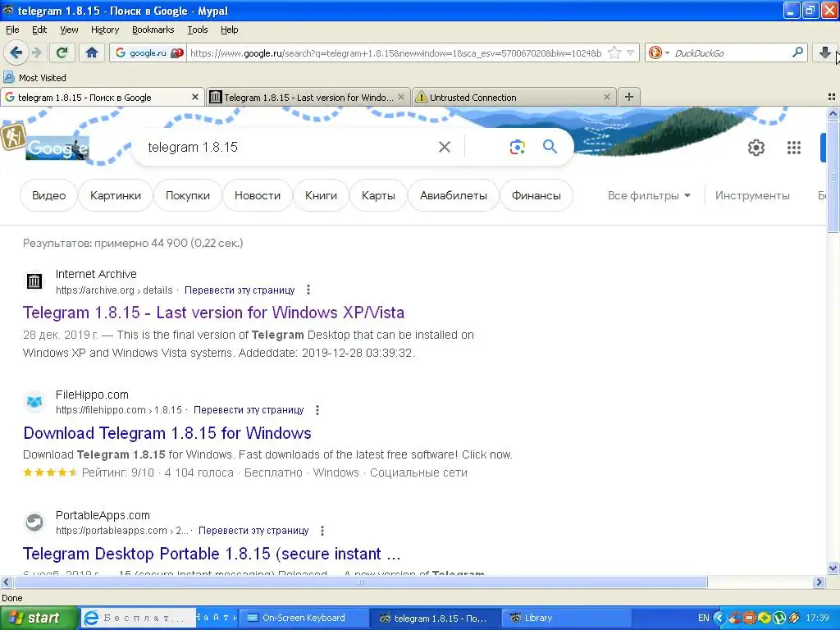Open Download Telegram 1.8.15 for Windows link
The image size is (840, 630).
coord(167,433)
